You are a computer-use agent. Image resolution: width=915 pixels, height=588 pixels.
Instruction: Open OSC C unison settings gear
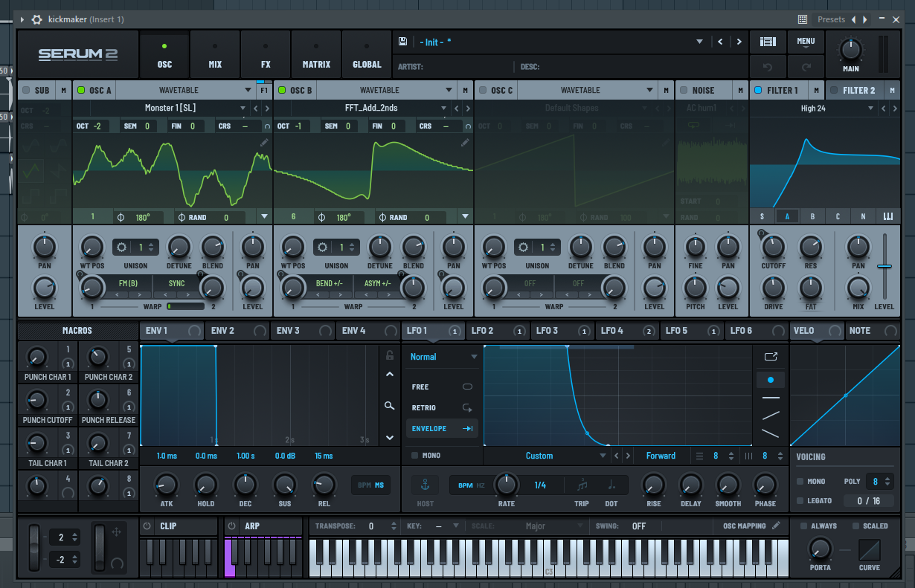524,247
